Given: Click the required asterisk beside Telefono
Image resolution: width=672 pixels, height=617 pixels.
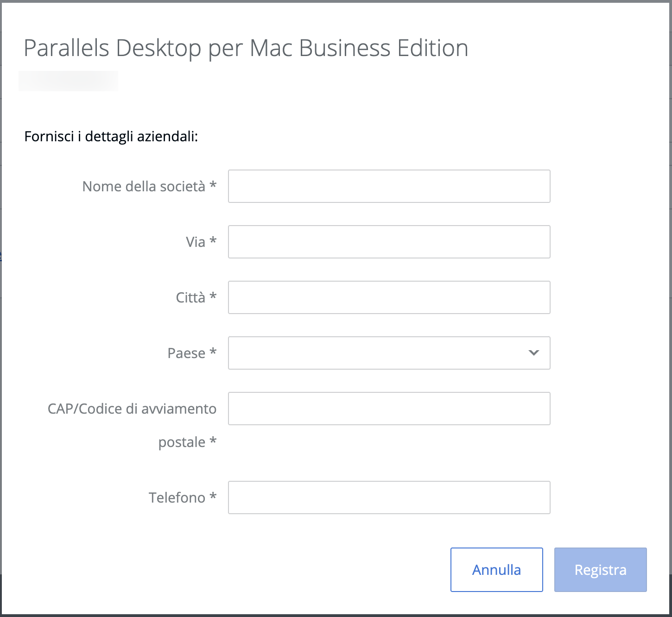Looking at the screenshot, I should [x=213, y=497].
